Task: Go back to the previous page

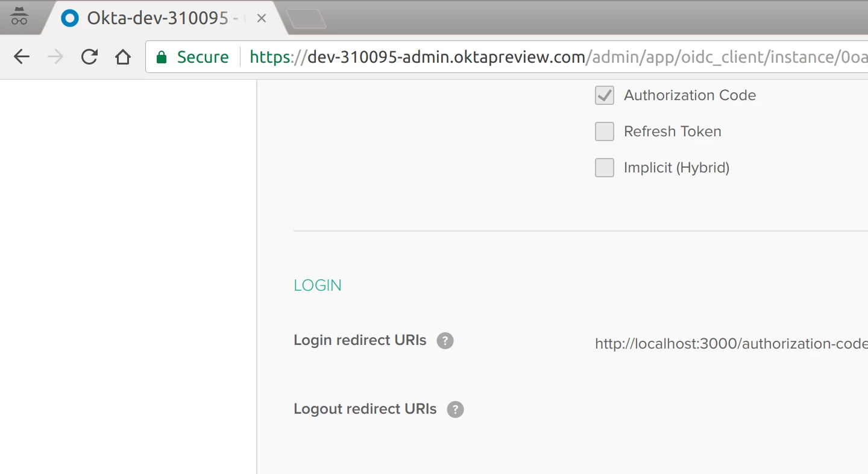Action: (22, 57)
